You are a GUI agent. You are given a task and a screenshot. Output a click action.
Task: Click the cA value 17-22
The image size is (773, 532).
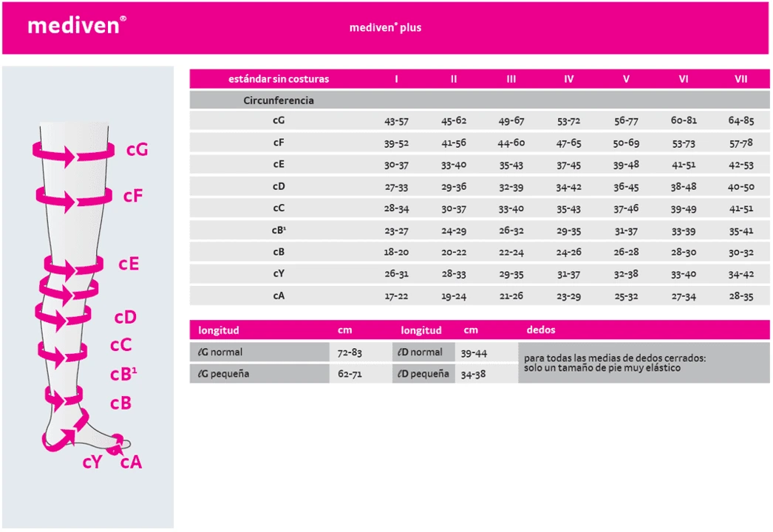[x=396, y=296]
